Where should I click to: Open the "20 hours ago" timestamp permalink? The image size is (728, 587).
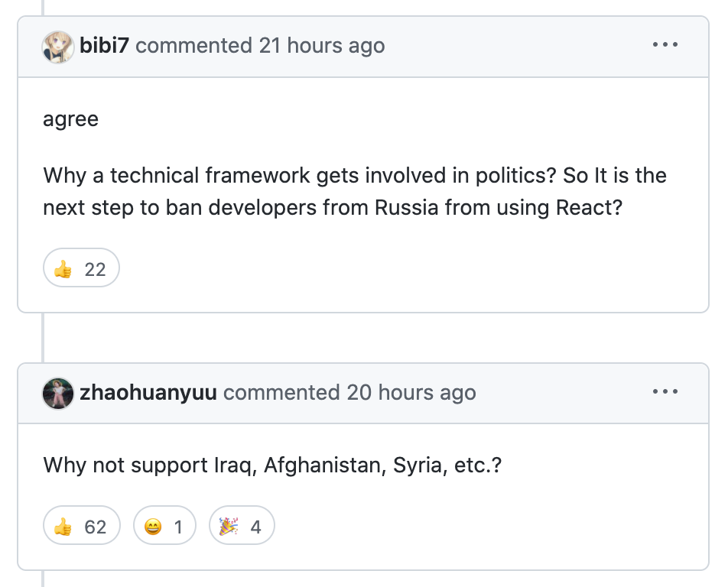[411, 393]
